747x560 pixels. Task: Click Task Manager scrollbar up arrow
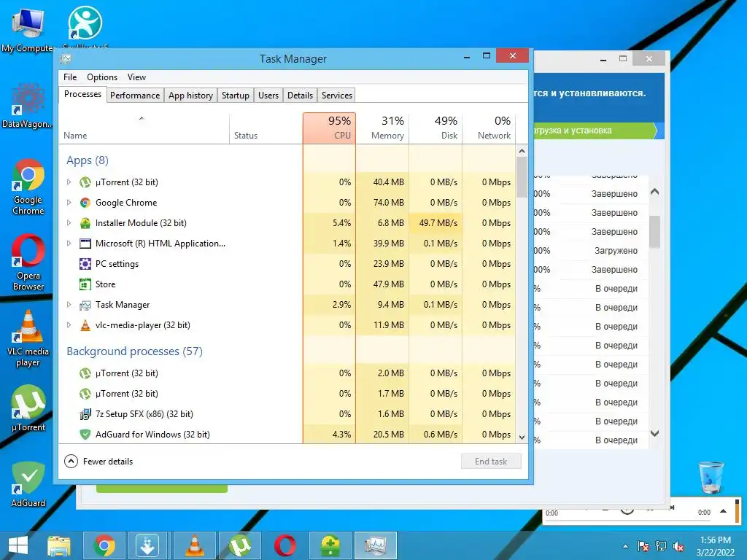(x=522, y=151)
